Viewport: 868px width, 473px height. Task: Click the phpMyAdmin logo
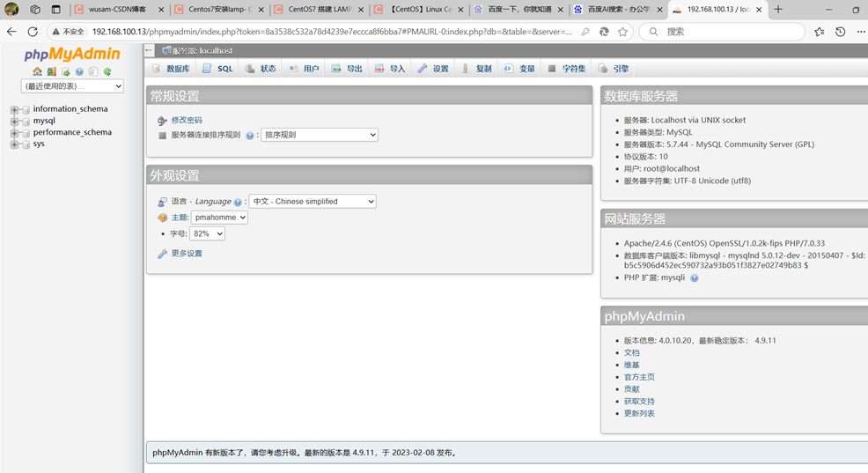(x=72, y=54)
